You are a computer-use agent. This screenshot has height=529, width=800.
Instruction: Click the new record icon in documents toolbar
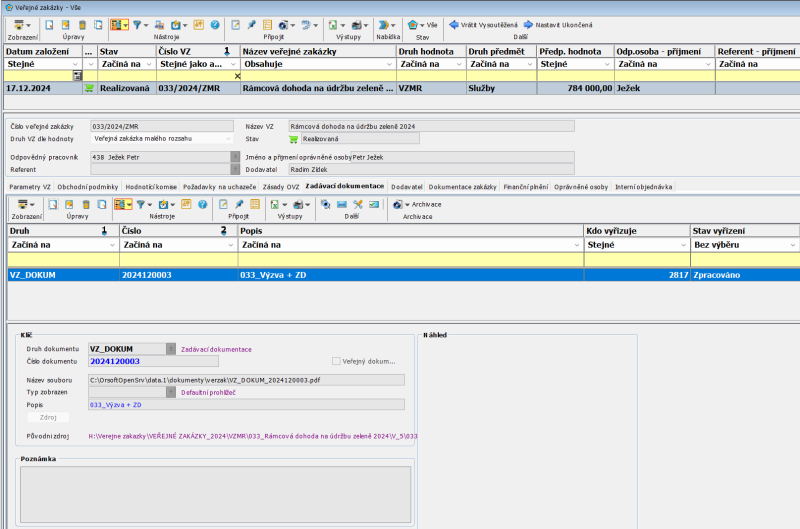point(51,204)
